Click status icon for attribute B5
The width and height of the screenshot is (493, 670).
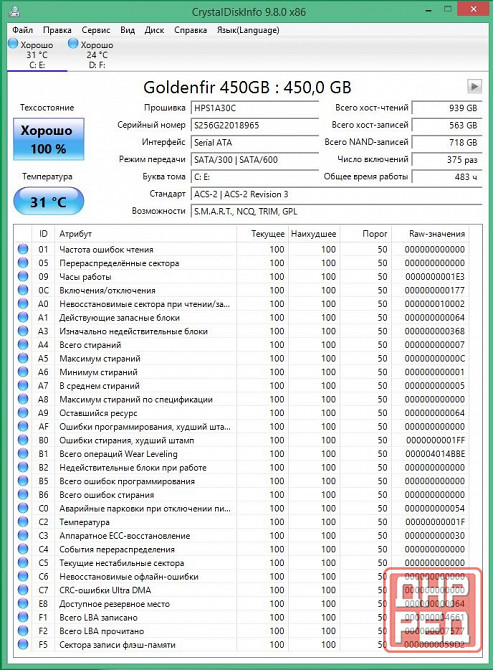23,481
